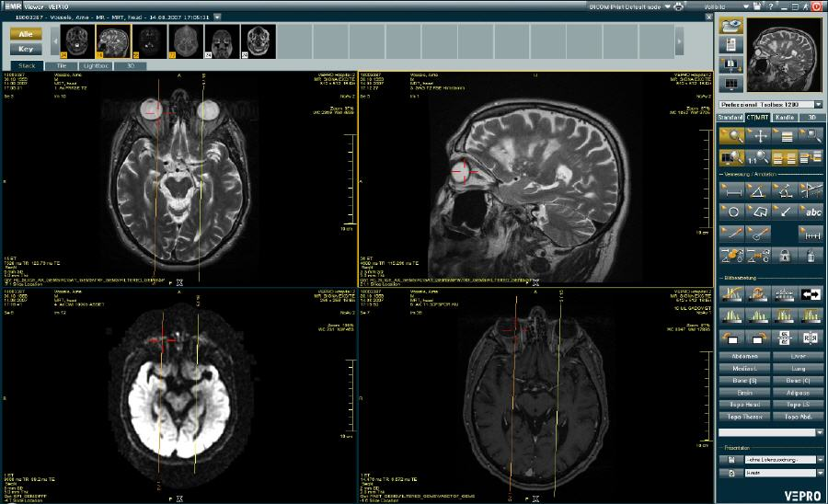
Task: Click the eye viewer mode icon
Action: tap(731, 26)
